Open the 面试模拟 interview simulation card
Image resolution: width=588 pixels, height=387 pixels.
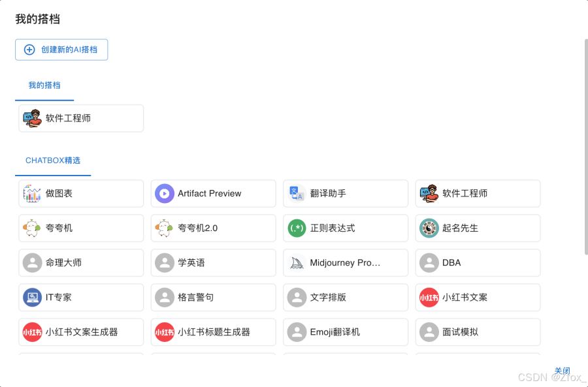478,332
